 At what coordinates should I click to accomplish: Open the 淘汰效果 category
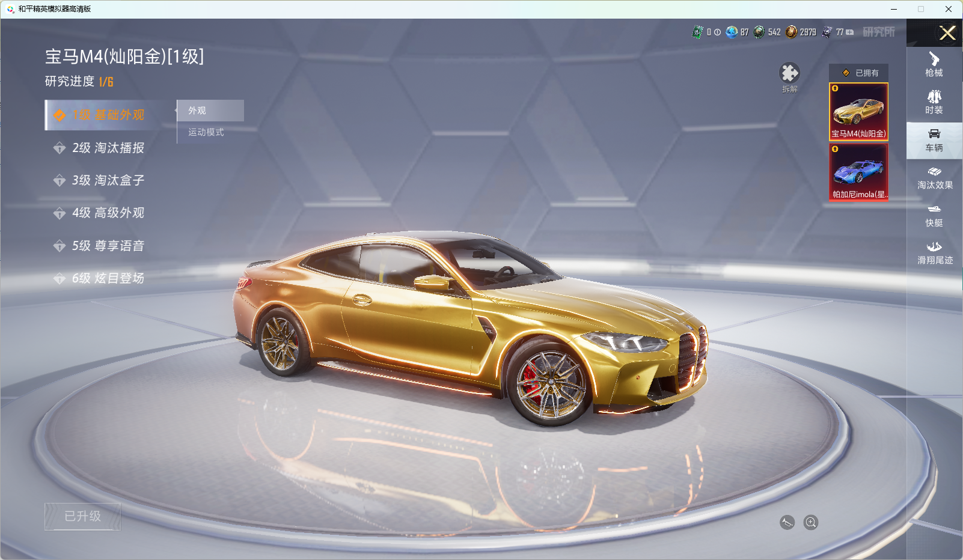tap(934, 178)
